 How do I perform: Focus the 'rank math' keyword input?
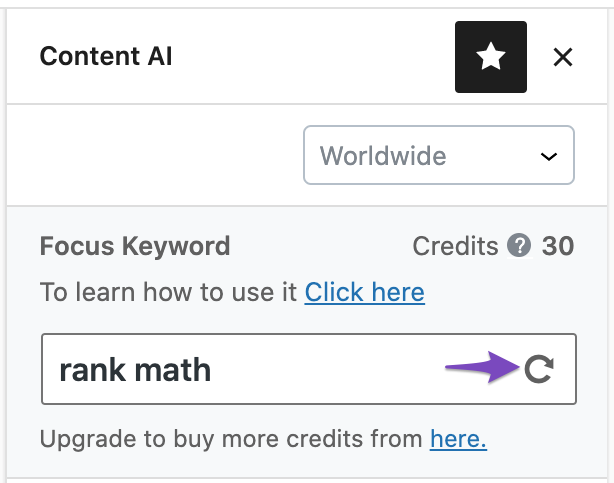(309, 369)
